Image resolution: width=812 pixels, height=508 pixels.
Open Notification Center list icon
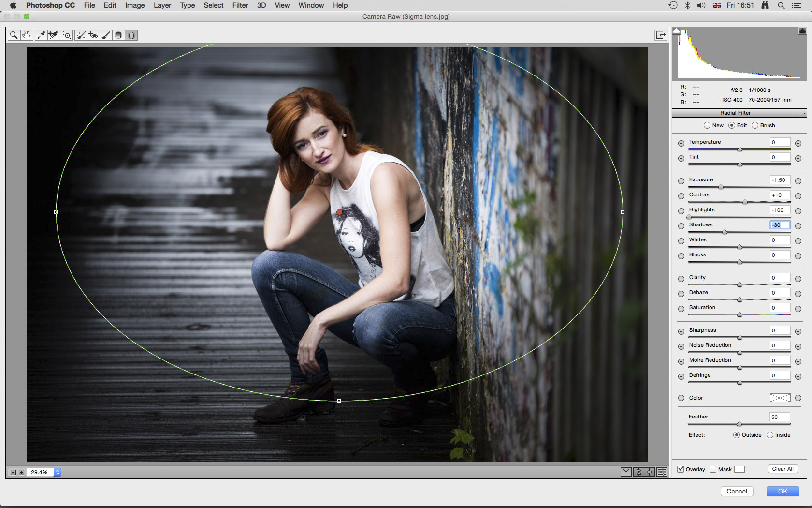796,5
